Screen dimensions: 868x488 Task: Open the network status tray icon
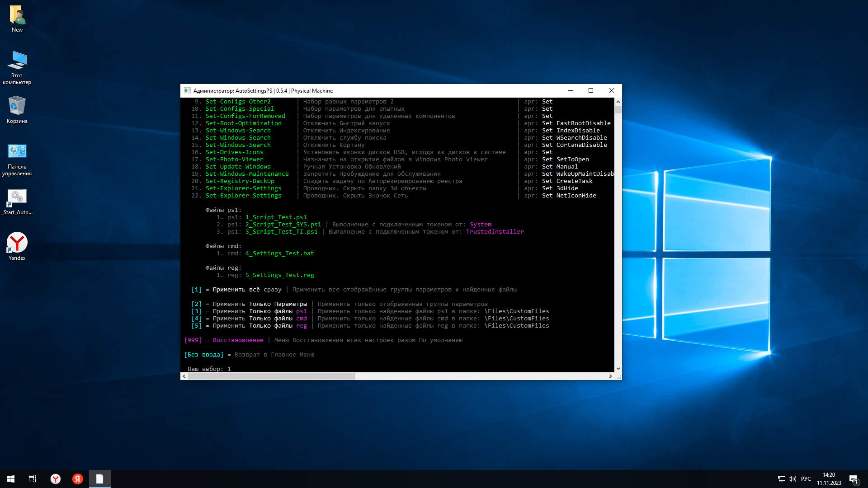[x=781, y=479]
